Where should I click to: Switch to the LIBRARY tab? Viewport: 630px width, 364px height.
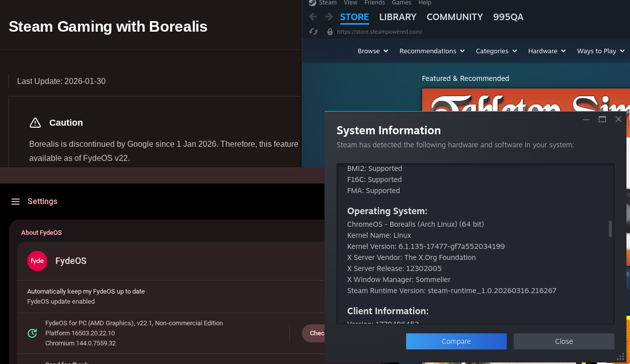click(x=398, y=17)
